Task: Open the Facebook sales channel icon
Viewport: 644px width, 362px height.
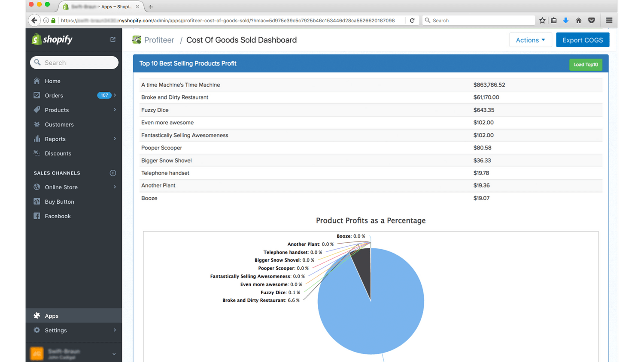Action: (x=38, y=216)
